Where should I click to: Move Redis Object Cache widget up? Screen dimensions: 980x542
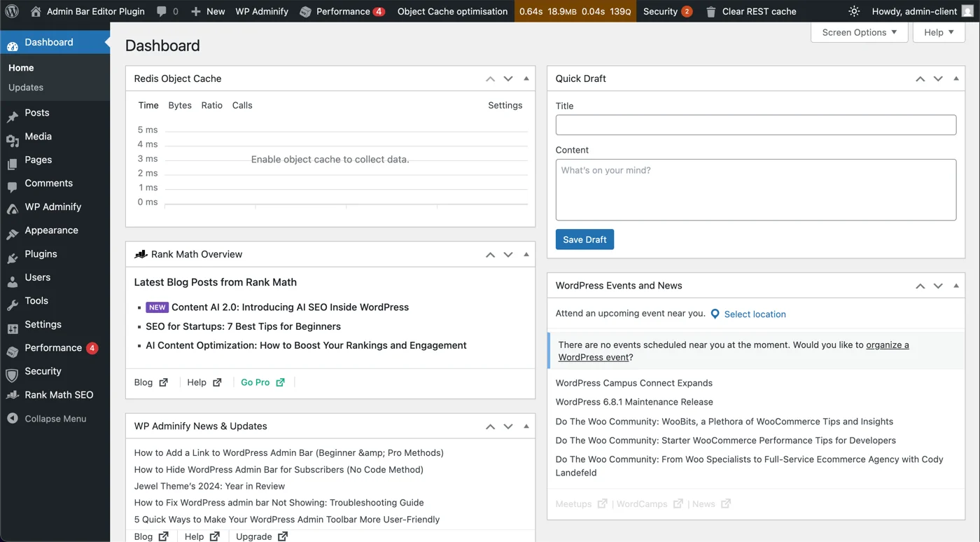[x=490, y=78]
